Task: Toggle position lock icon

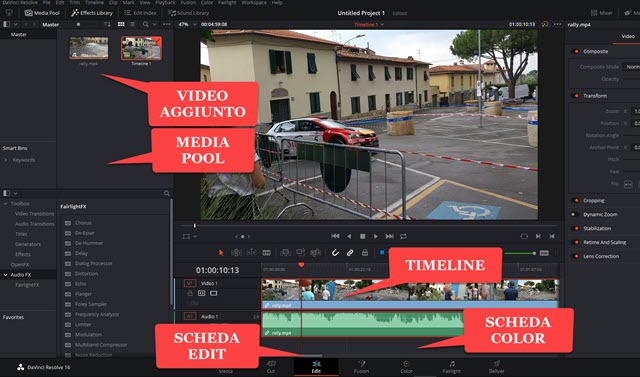Action: [364, 253]
